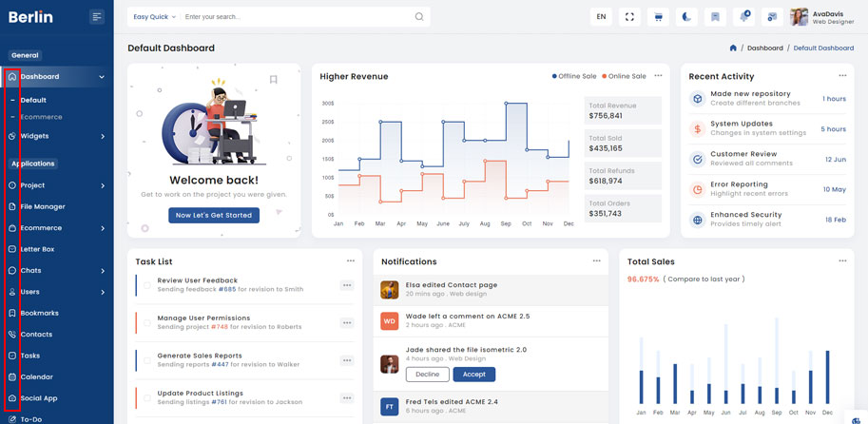Viewport: 868px width, 424px height.
Task: Switch to dark mode with the moon icon
Action: 686,17
